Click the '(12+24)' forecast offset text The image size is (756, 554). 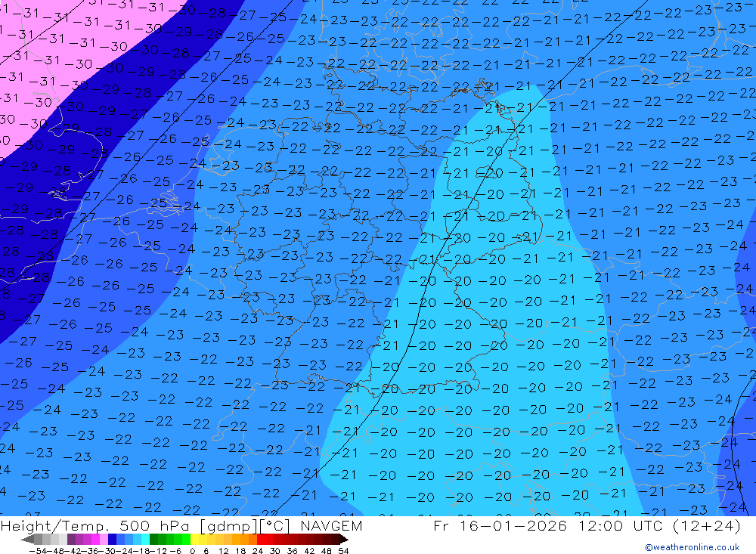(x=706, y=525)
